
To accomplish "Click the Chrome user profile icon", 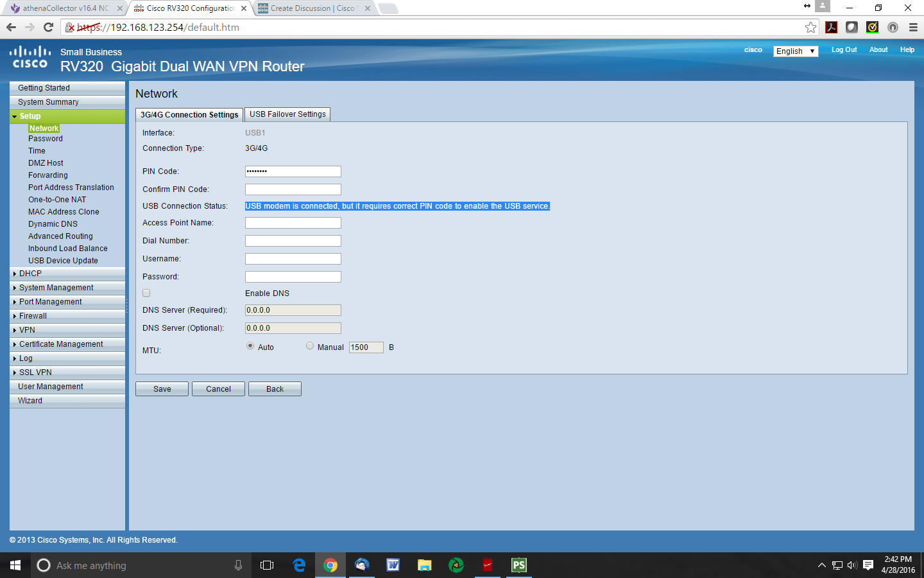I will 823,6.
